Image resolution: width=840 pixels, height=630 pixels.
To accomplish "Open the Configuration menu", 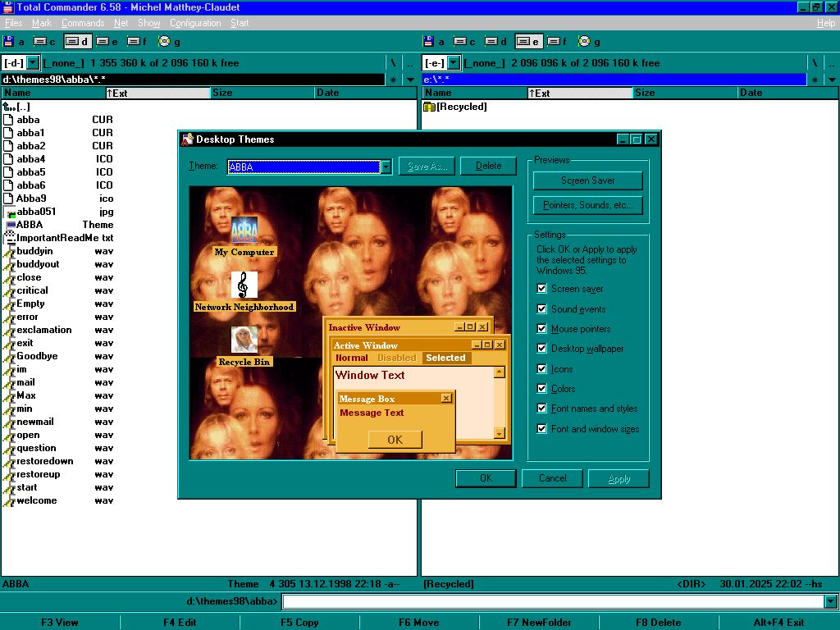I will [195, 23].
